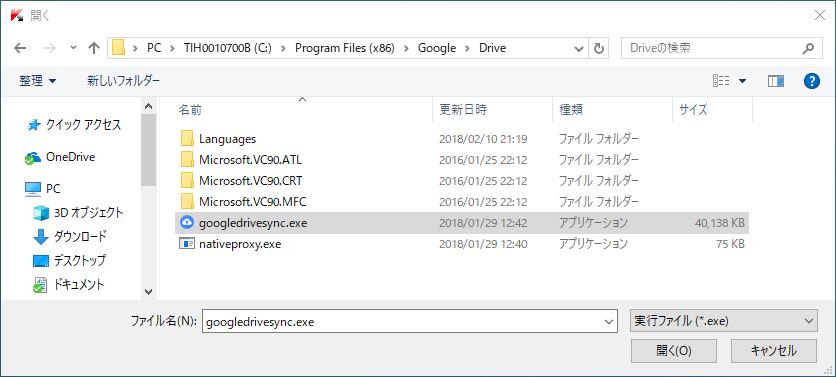Image resolution: width=836 pixels, height=377 pixels.
Task: Click the sidebar scrollbar up arrow
Action: pyautogui.click(x=149, y=107)
